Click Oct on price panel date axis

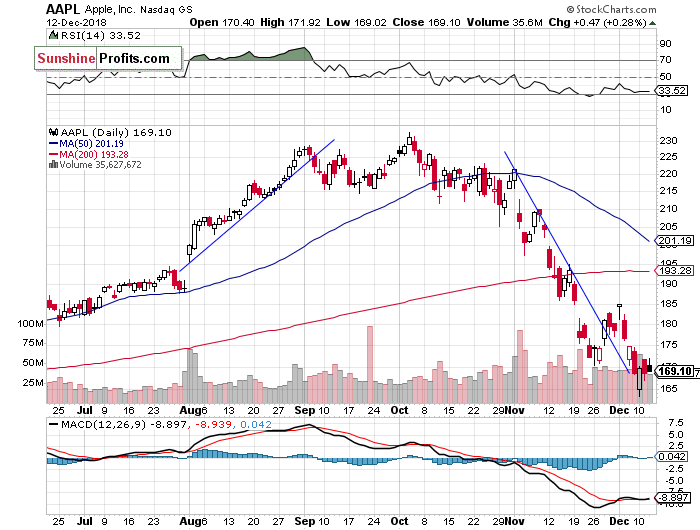399,410
